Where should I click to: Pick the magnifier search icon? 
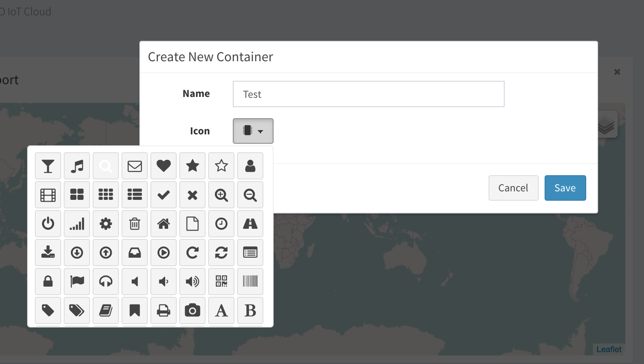106,166
